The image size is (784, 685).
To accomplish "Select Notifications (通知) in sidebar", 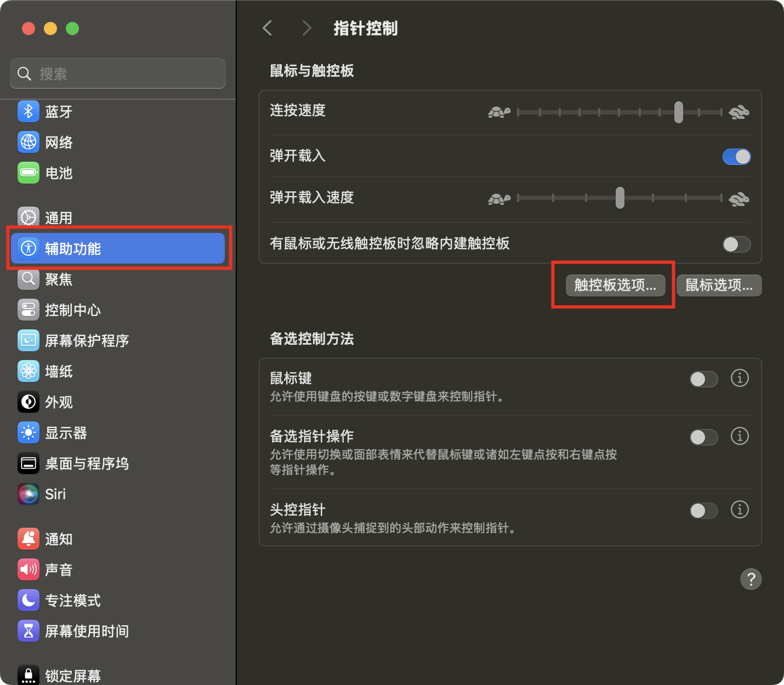I will [59, 539].
